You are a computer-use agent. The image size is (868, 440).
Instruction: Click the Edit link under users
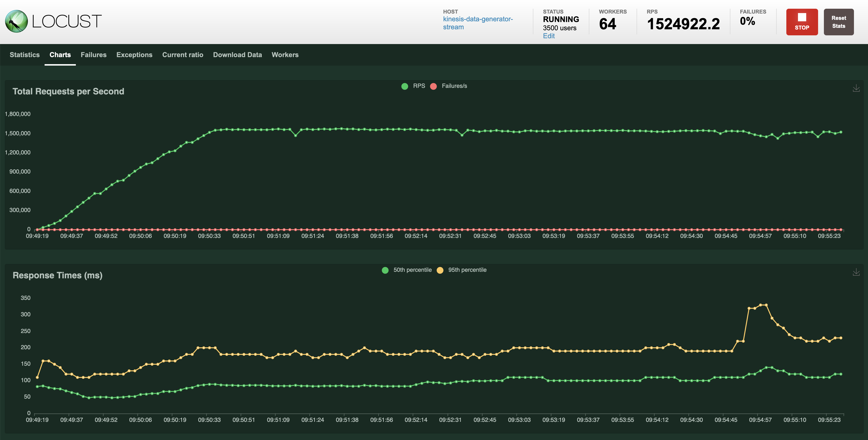coord(549,36)
